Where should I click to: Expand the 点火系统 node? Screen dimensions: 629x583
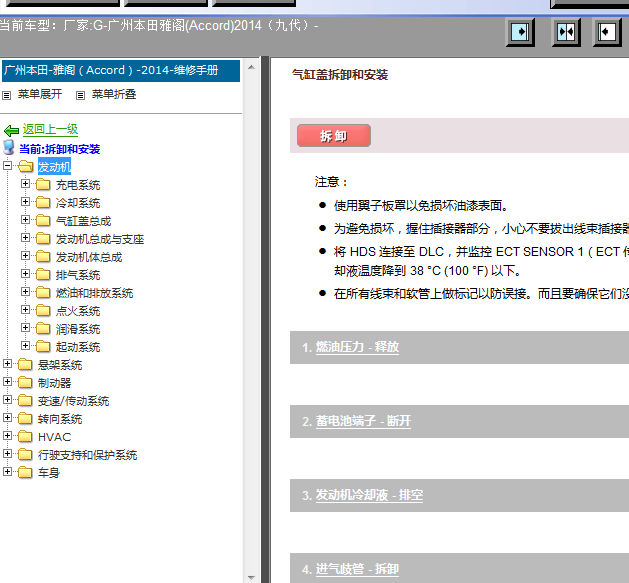(25, 309)
